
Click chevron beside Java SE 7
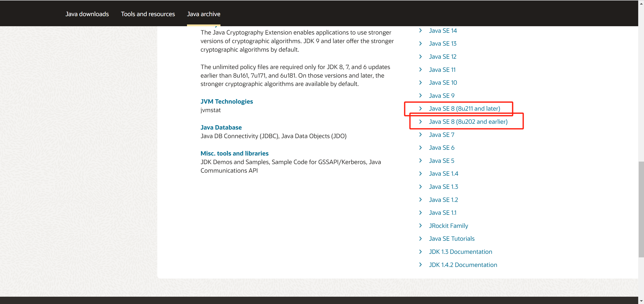click(420, 135)
